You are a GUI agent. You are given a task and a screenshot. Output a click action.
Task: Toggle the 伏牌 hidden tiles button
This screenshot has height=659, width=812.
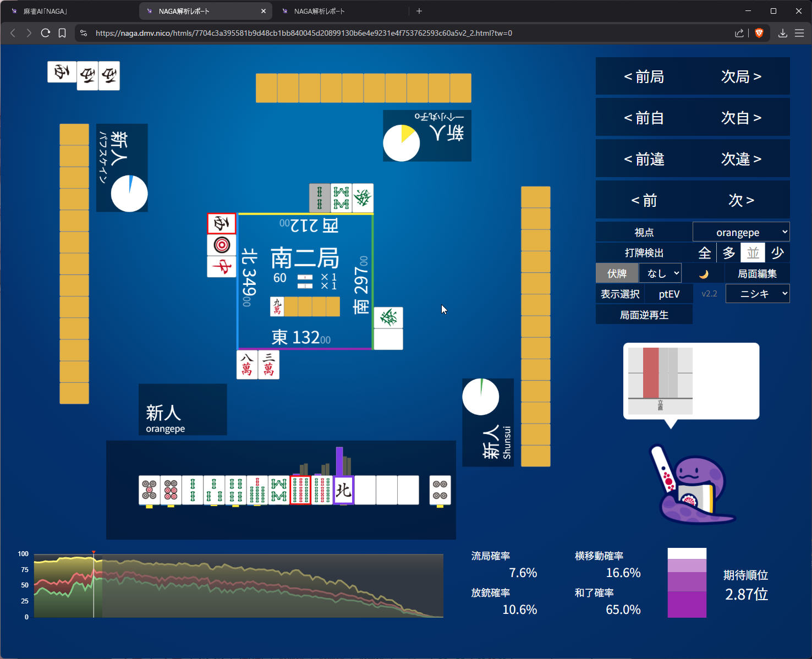click(617, 273)
